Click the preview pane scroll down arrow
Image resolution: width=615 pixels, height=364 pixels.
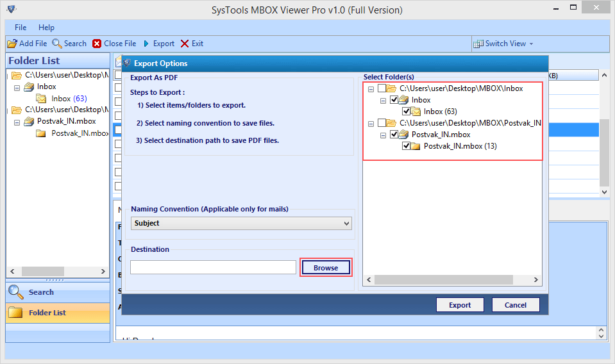(601, 336)
